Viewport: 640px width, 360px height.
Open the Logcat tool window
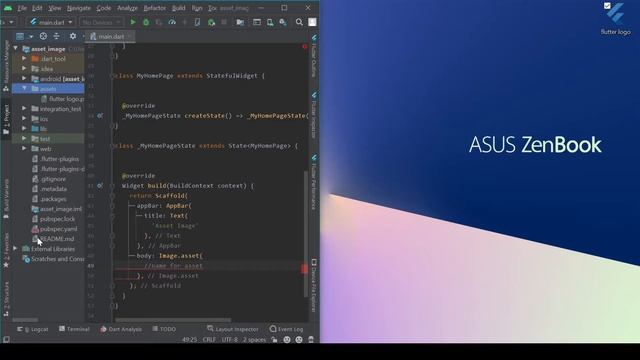[33, 329]
